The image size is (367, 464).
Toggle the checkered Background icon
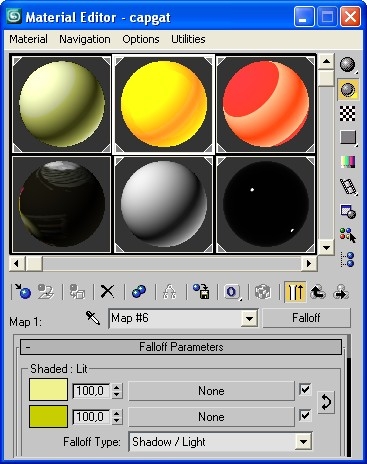click(x=348, y=114)
